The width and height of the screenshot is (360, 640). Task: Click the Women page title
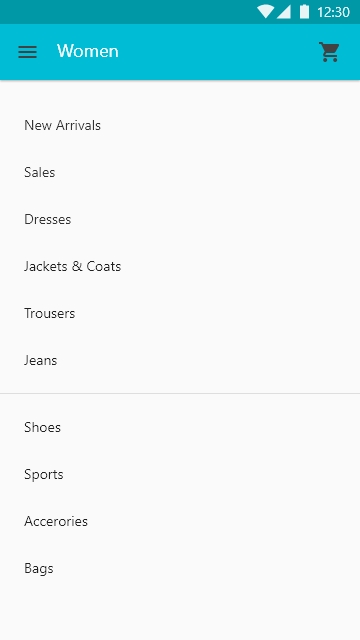click(88, 51)
